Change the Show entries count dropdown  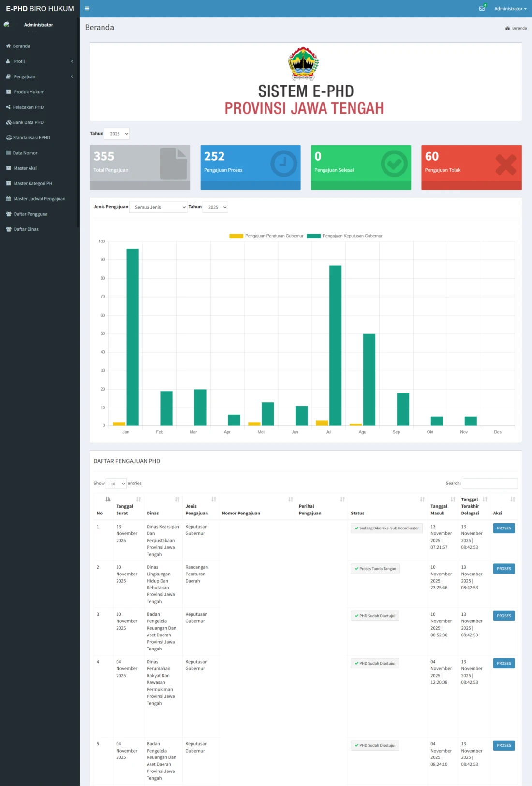[x=116, y=484]
